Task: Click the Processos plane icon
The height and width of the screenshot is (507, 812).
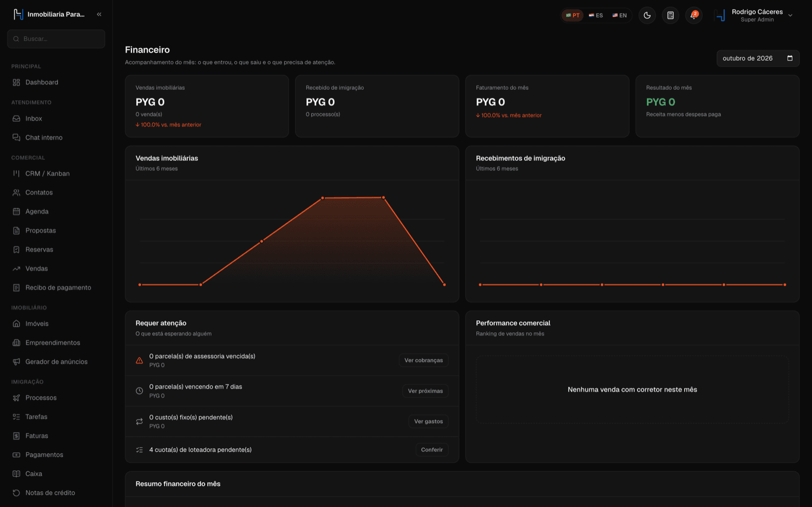Action: pos(16,398)
